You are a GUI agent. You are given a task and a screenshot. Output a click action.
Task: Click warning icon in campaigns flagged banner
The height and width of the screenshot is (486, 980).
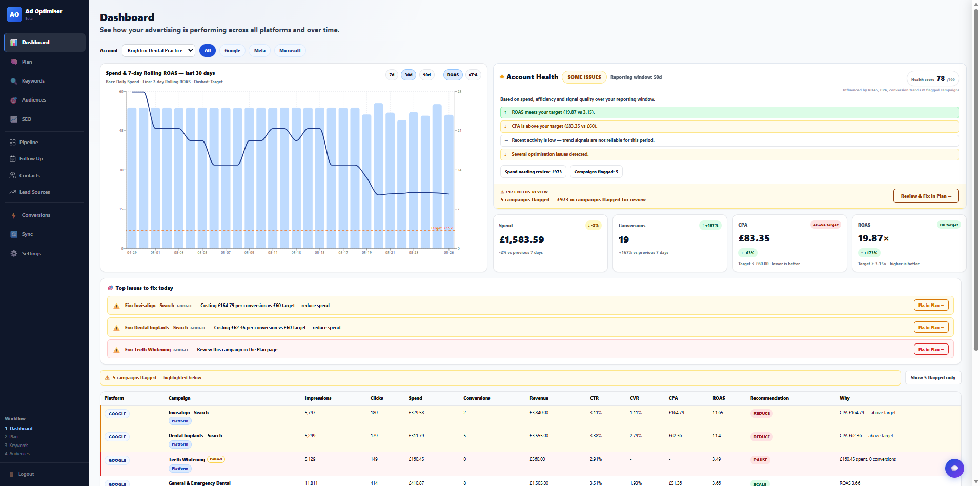[x=107, y=378]
